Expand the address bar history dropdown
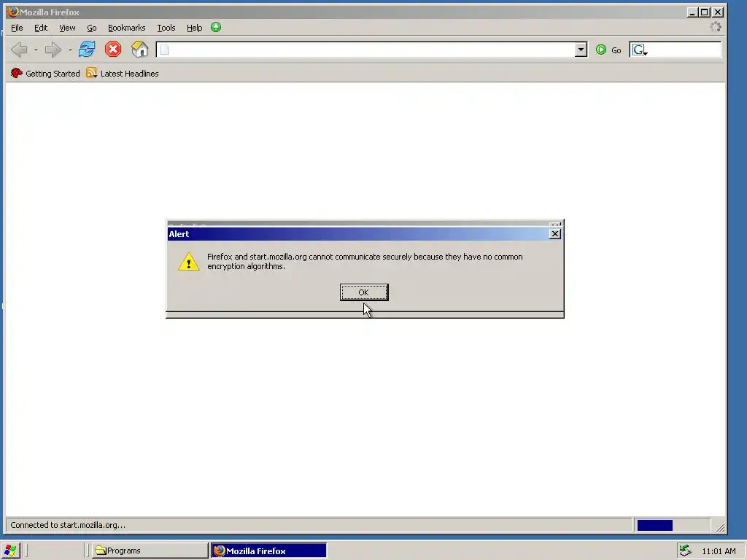Viewport: 747px width, 560px height. pyautogui.click(x=581, y=50)
